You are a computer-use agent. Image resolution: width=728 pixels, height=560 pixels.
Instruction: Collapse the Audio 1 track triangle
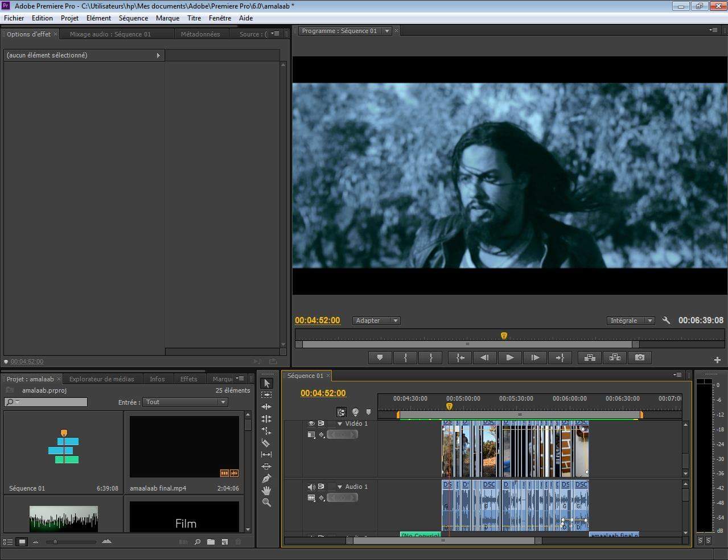pyautogui.click(x=340, y=487)
